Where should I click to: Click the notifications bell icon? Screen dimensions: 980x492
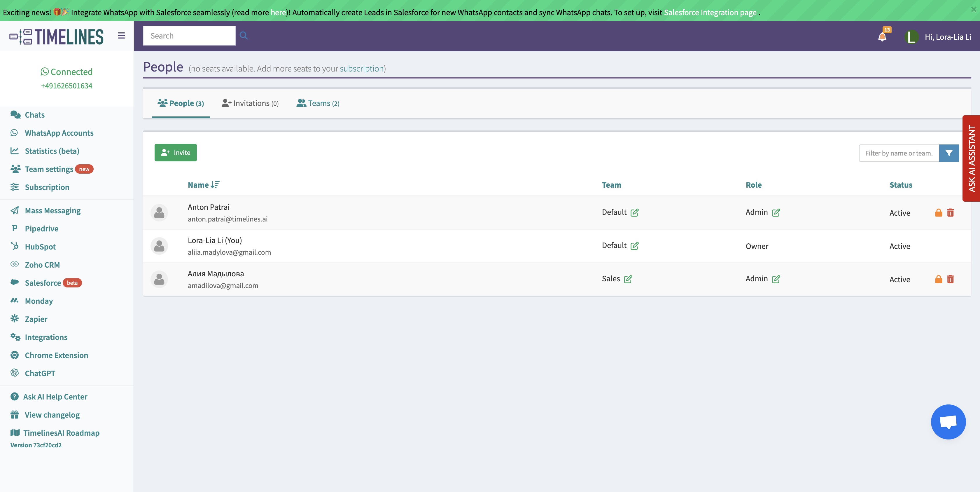[x=882, y=36]
